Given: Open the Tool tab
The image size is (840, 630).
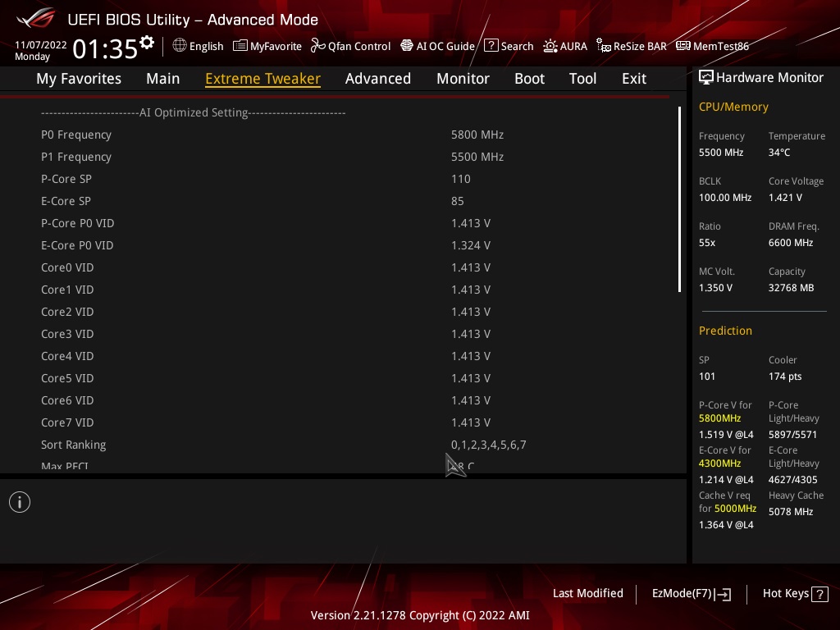Looking at the screenshot, I should pyautogui.click(x=583, y=79).
